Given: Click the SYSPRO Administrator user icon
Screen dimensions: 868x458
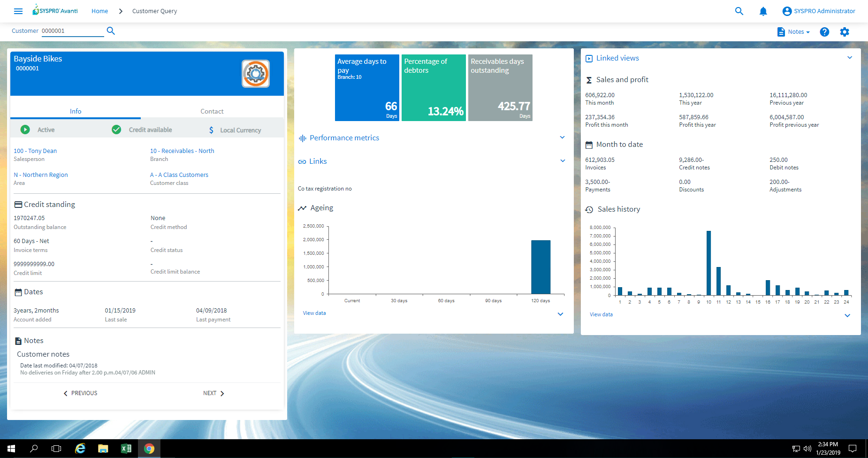Looking at the screenshot, I should tap(787, 11).
